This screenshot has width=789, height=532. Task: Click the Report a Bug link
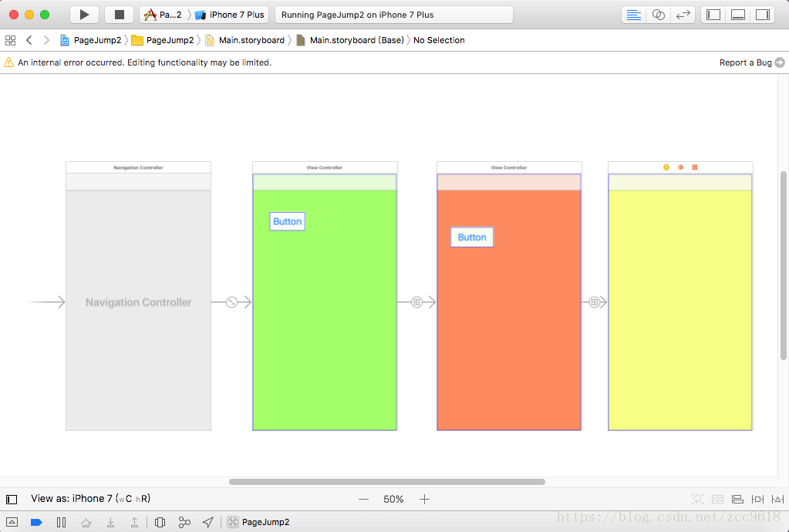click(x=745, y=62)
